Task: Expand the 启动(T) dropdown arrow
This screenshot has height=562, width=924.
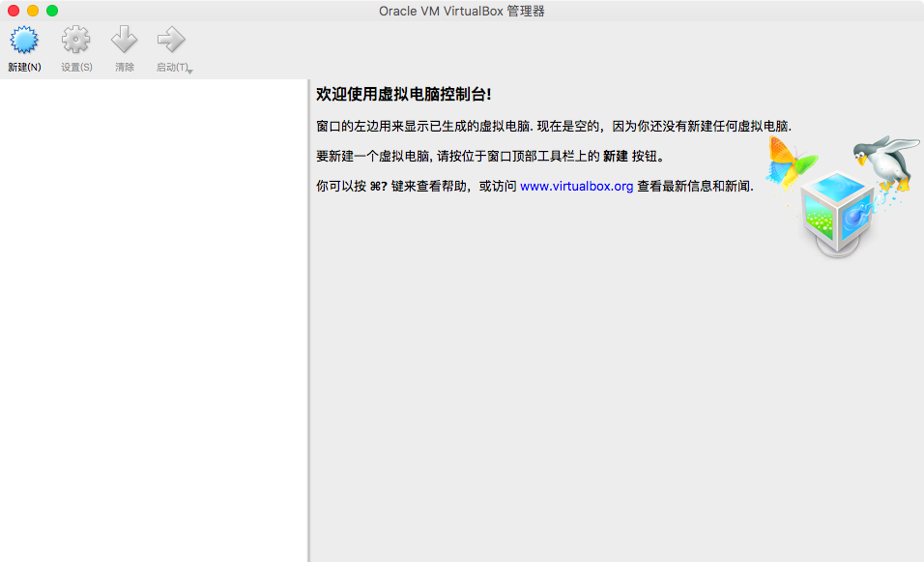Action: point(189,72)
